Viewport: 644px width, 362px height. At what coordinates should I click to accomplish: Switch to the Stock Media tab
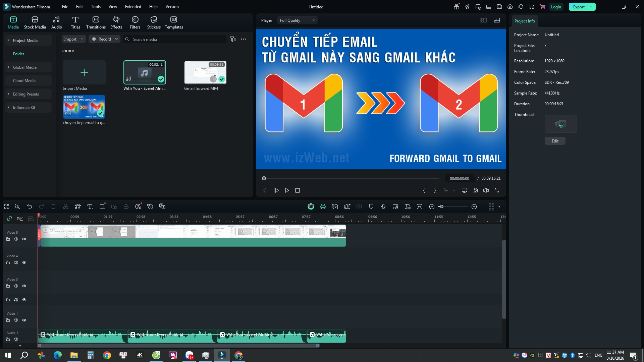click(x=35, y=22)
